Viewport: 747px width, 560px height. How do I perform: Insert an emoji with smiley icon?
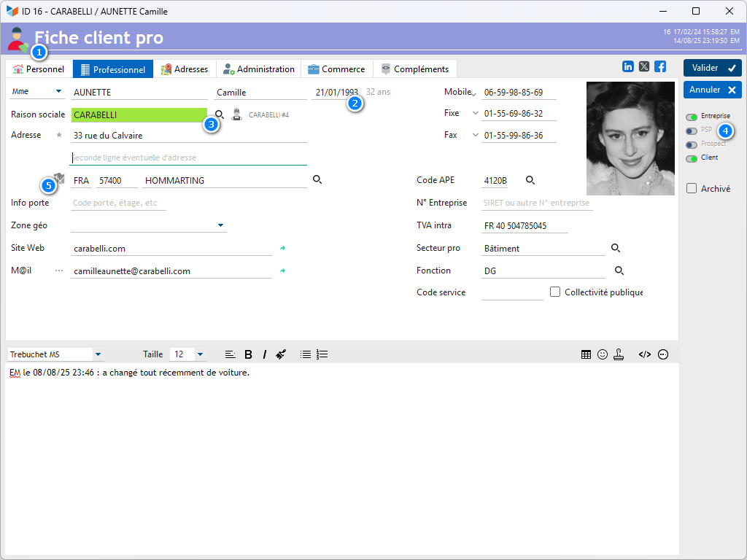click(x=602, y=354)
